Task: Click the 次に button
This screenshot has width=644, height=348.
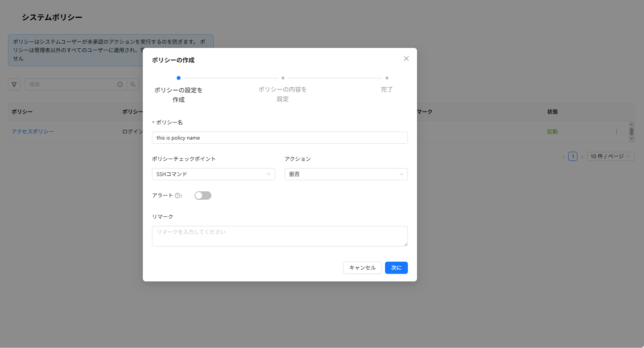Action: pyautogui.click(x=396, y=268)
